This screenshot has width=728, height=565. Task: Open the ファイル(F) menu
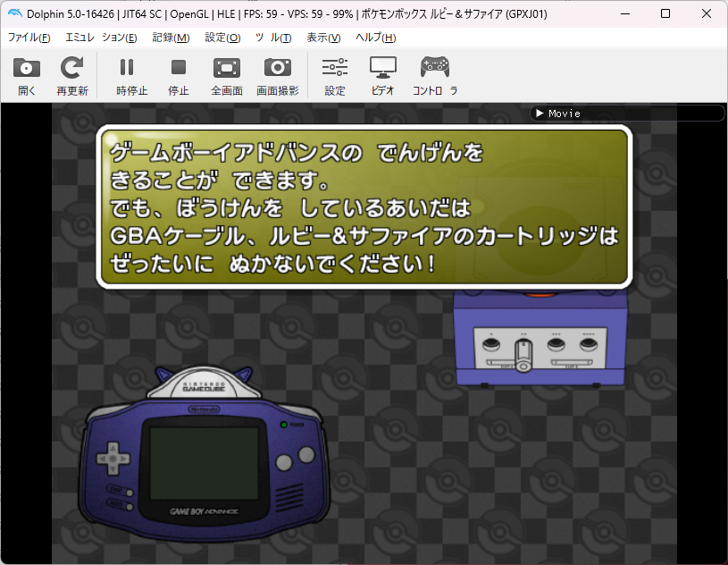tap(29, 38)
